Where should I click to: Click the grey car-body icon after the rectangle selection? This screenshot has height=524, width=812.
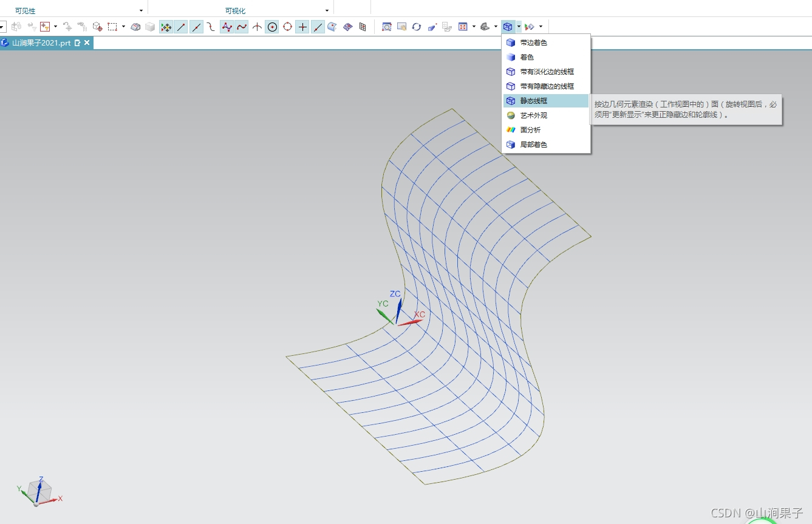pos(135,27)
